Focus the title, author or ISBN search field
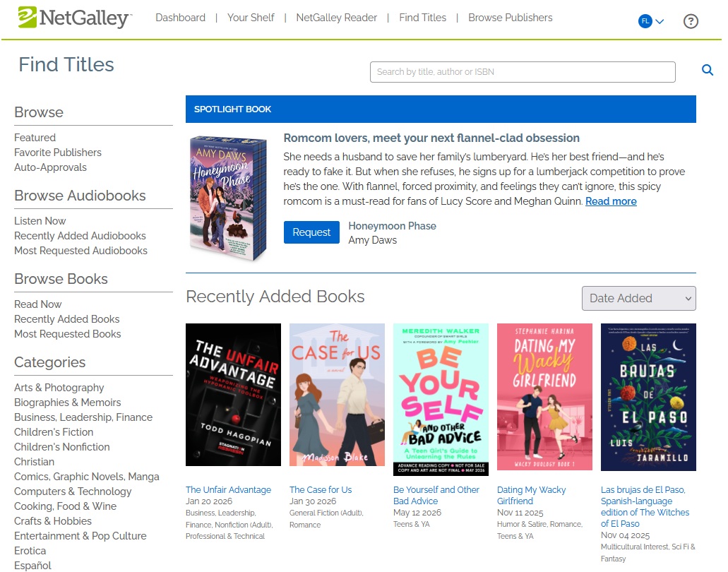The image size is (728, 572). (523, 72)
